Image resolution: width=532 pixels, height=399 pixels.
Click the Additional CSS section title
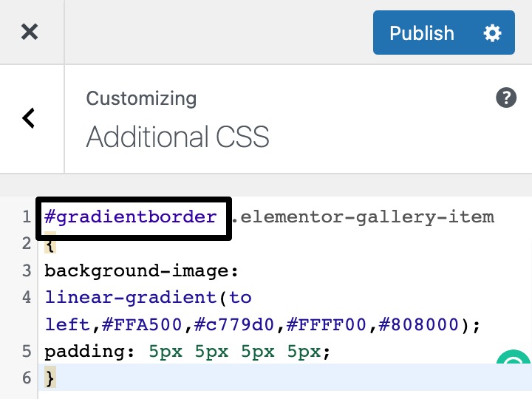tap(178, 137)
